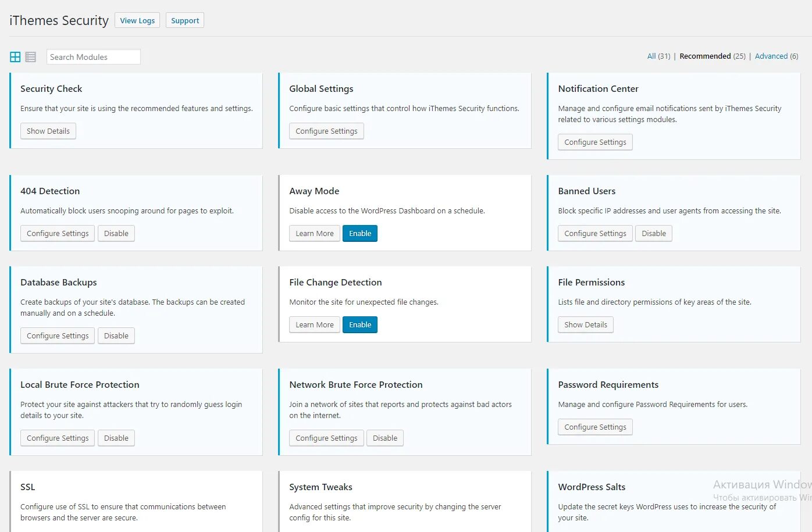Click the Global Settings heading

pos(321,89)
